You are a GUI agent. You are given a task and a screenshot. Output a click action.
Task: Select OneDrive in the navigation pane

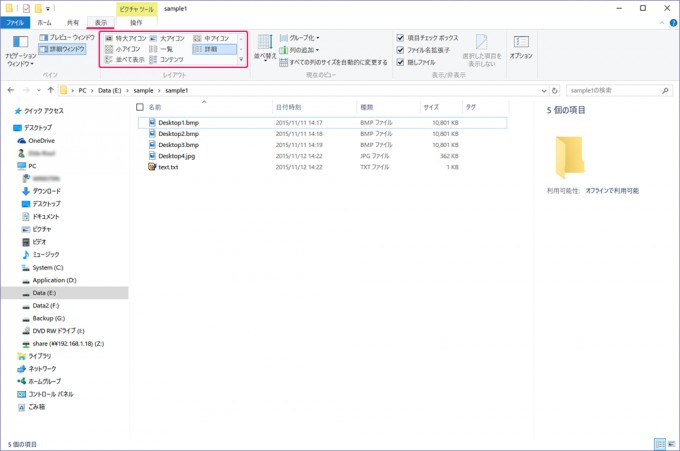36,141
